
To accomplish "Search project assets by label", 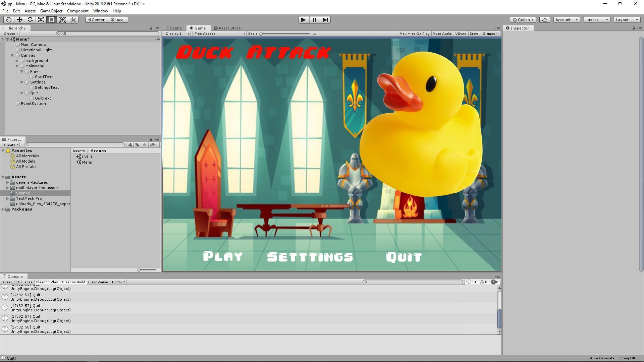I will 137,145.
